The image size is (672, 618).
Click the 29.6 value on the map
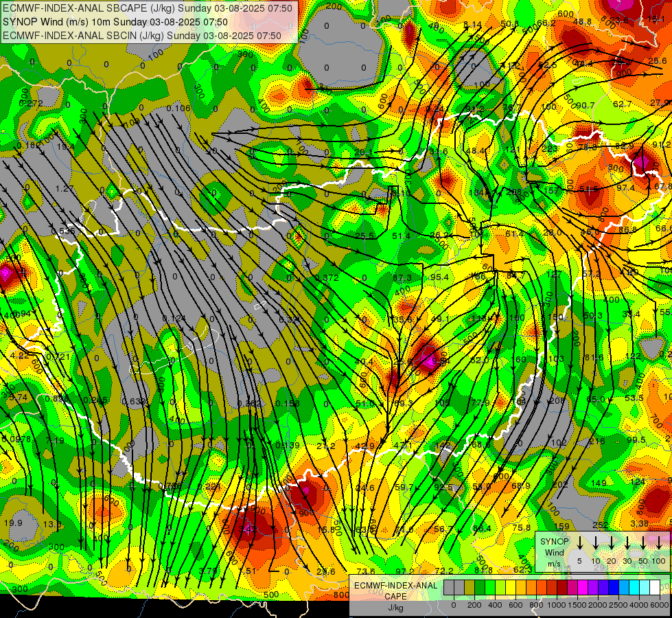(x=326, y=571)
